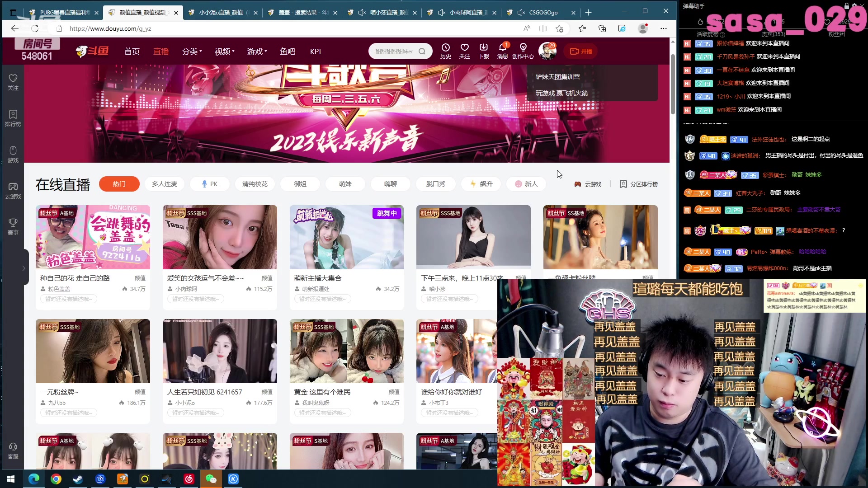Select the 御姐 filter tab
Image resolution: width=868 pixels, height=488 pixels.
[x=300, y=184]
